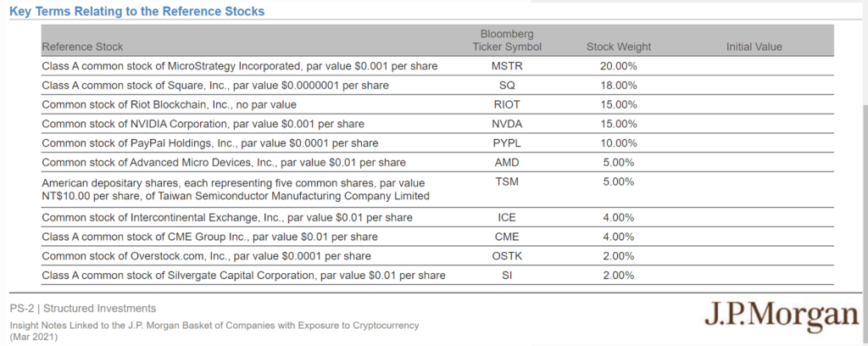This screenshot has height=346, width=868.
Task: Click the MicroStrategy Incorporated stock row
Action: point(239,66)
